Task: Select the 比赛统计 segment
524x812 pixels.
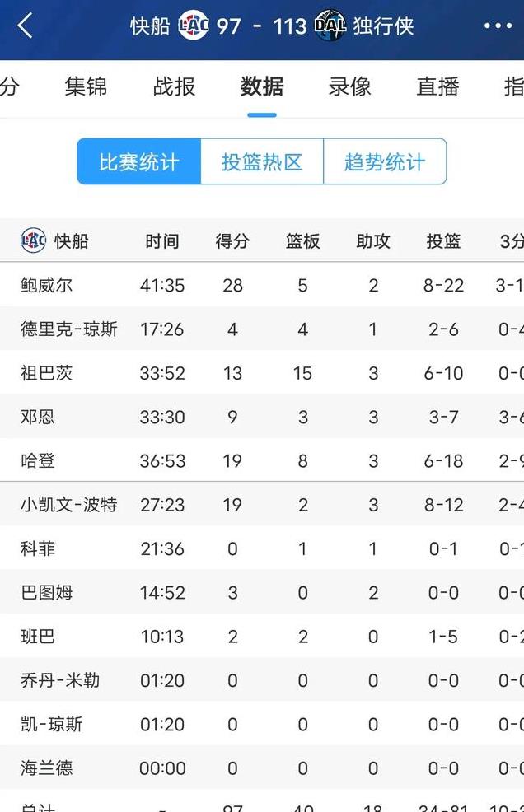Action: point(139,161)
